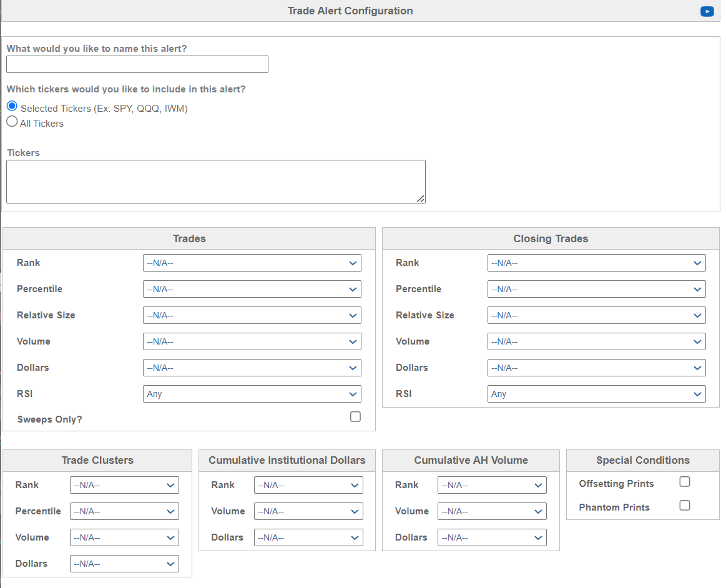Open the Trades Volume dropdown
Screen dimensions: 726x588
tap(252, 341)
